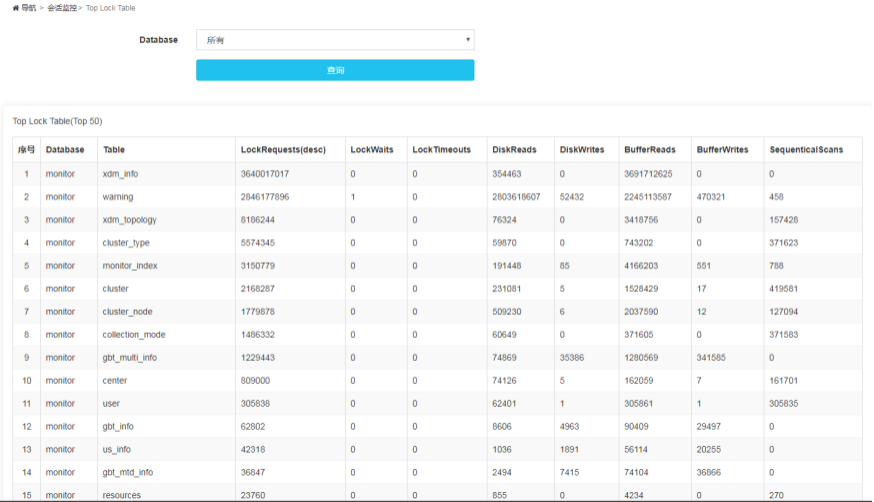Click LockRequests value 1486332
The height and width of the screenshot is (502, 874).
coord(258,334)
